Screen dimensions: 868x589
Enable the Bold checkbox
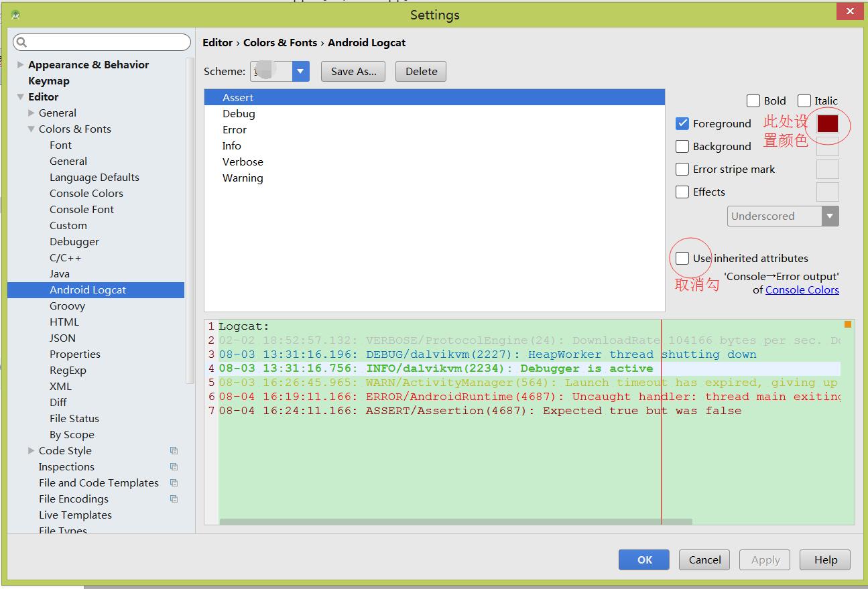point(753,101)
